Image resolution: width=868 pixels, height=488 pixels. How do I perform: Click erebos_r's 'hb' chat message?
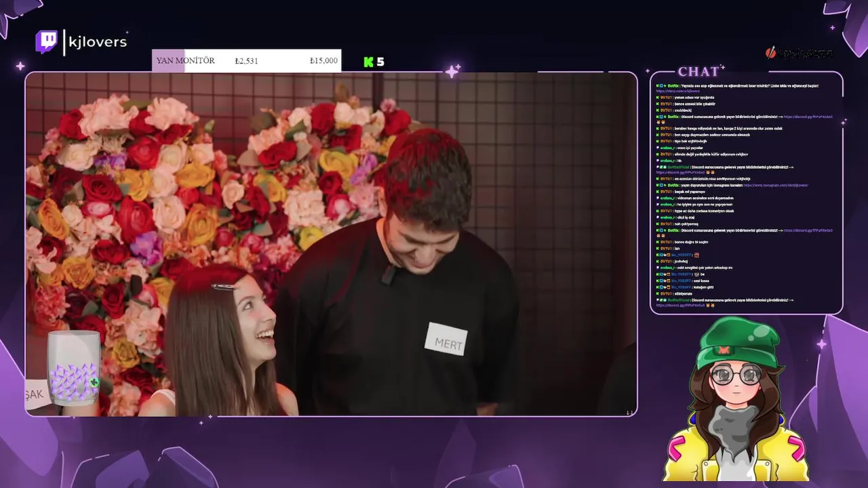668,161
